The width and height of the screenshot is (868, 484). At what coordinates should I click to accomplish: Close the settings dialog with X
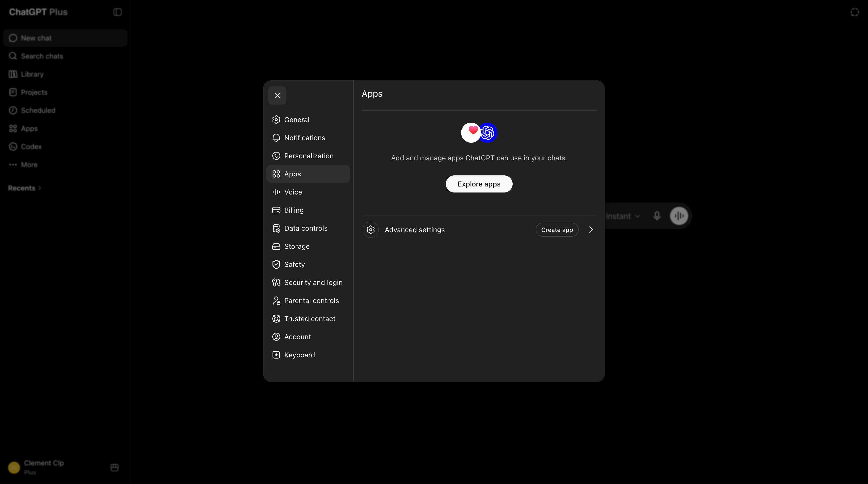tap(277, 95)
